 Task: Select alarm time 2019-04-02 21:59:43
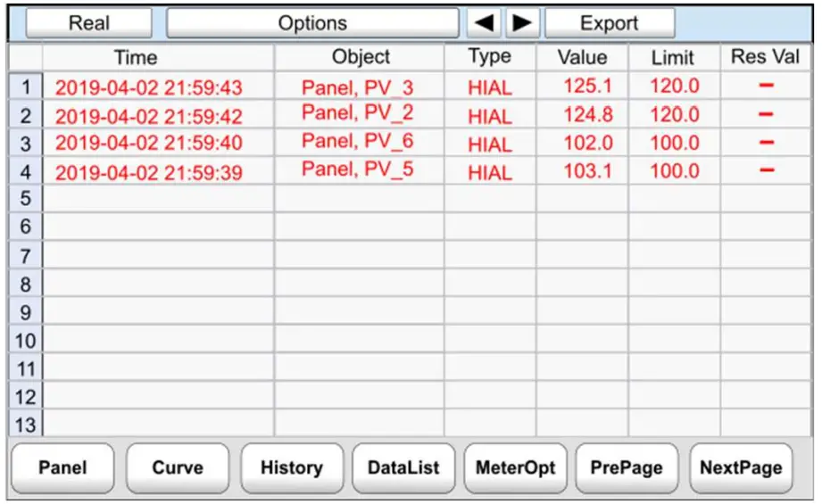(x=149, y=87)
